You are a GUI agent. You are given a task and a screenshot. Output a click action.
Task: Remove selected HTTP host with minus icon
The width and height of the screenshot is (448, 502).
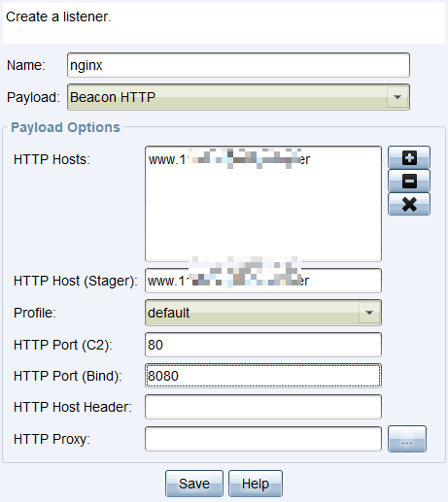[x=409, y=181]
